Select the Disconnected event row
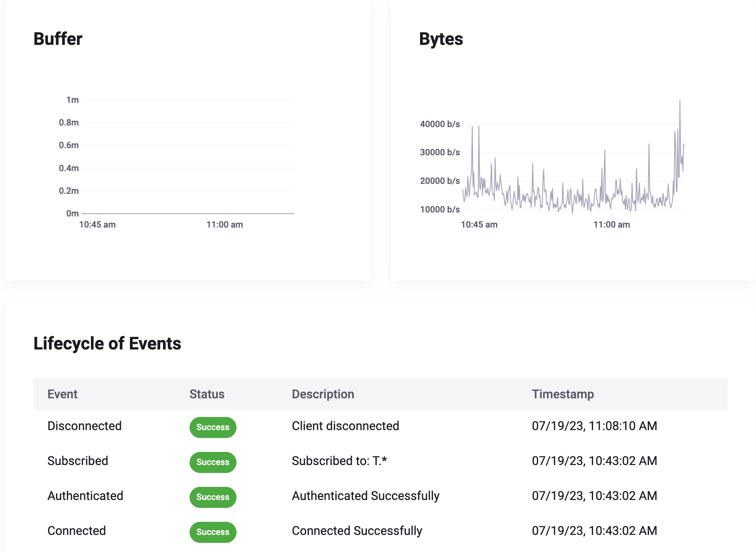This screenshot has width=756, height=552. pyautogui.click(x=84, y=426)
